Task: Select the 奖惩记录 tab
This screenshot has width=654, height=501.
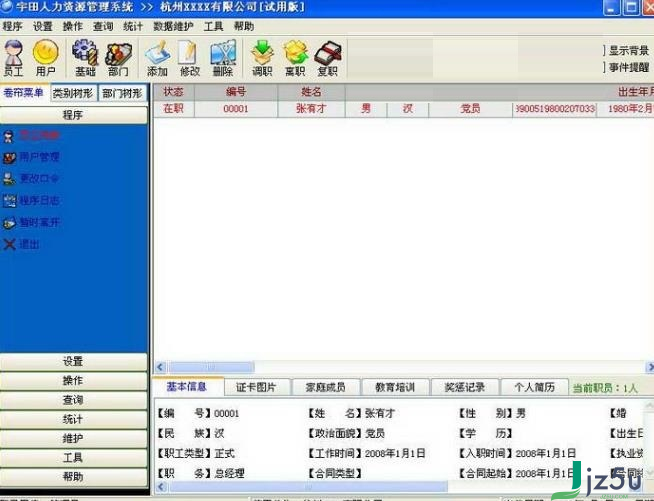Action: [x=465, y=388]
